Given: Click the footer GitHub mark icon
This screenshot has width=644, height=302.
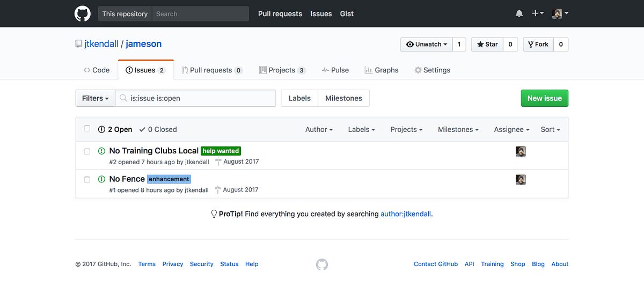Looking at the screenshot, I should pos(321,264).
